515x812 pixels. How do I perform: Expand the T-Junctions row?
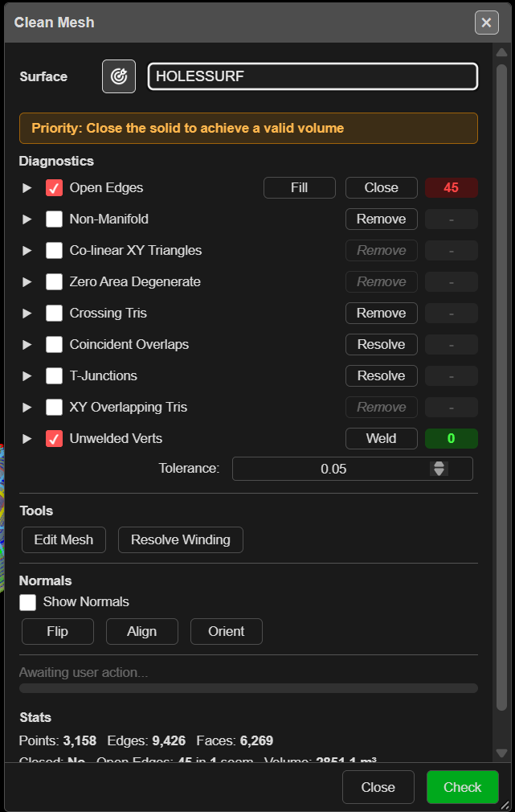27,376
